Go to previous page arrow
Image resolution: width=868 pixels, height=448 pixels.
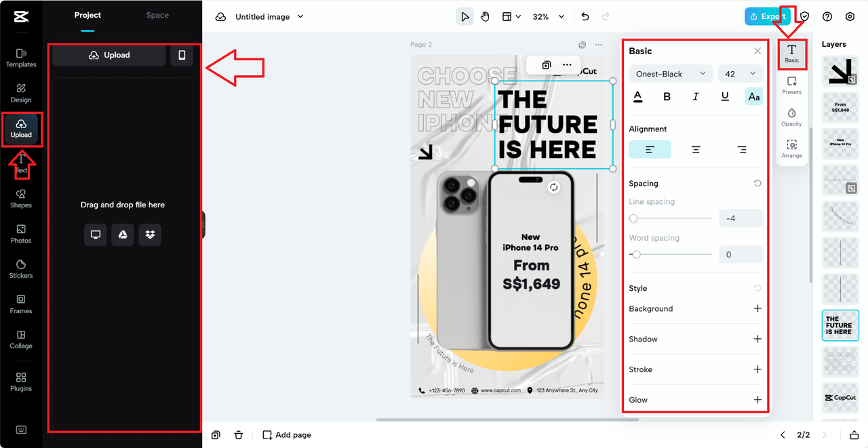pyautogui.click(x=783, y=435)
